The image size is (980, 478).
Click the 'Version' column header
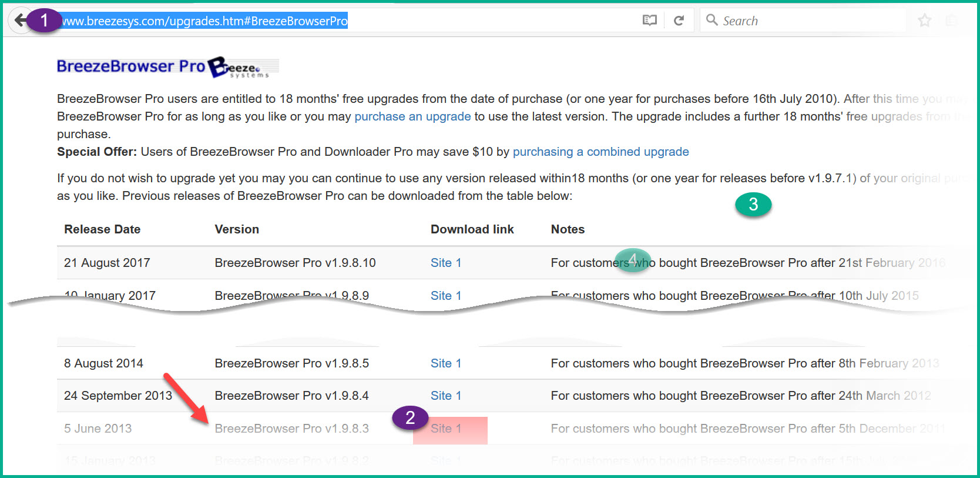(x=237, y=229)
